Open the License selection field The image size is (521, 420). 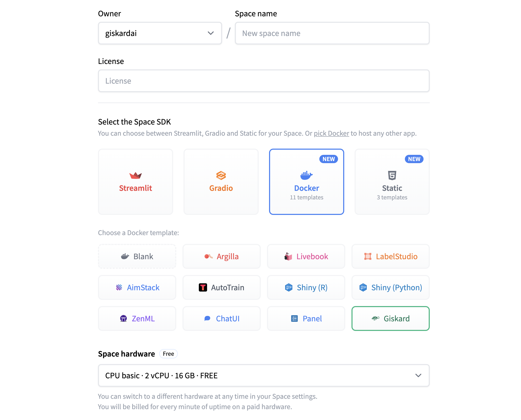[264, 81]
